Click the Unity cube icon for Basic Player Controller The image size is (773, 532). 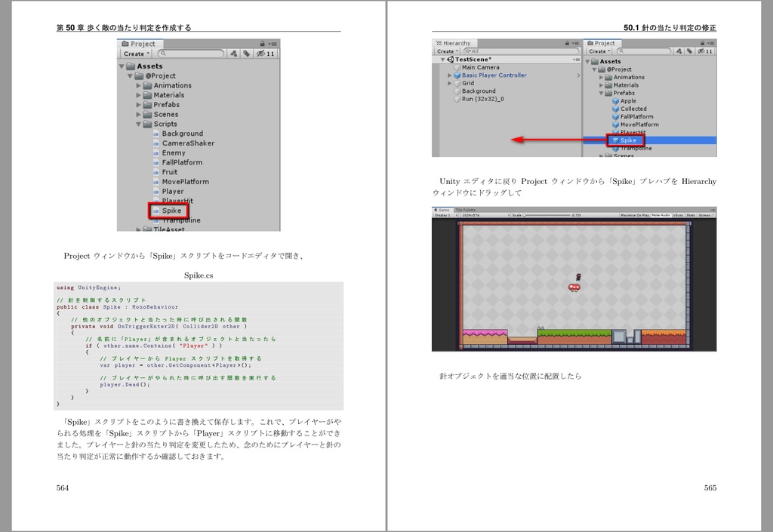pyautogui.click(x=457, y=75)
